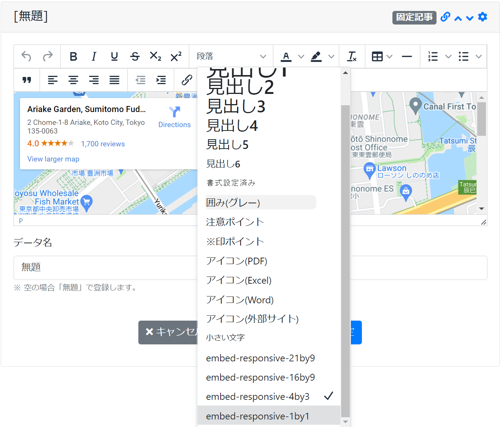The height and width of the screenshot is (427, 504).
Task: Click the Insert link icon
Action: [x=186, y=80]
